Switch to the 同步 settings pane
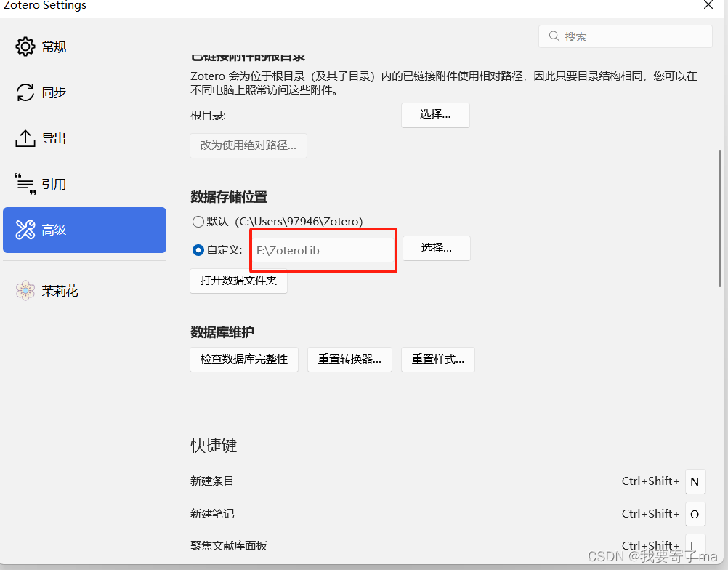728x570 pixels. (84, 92)
